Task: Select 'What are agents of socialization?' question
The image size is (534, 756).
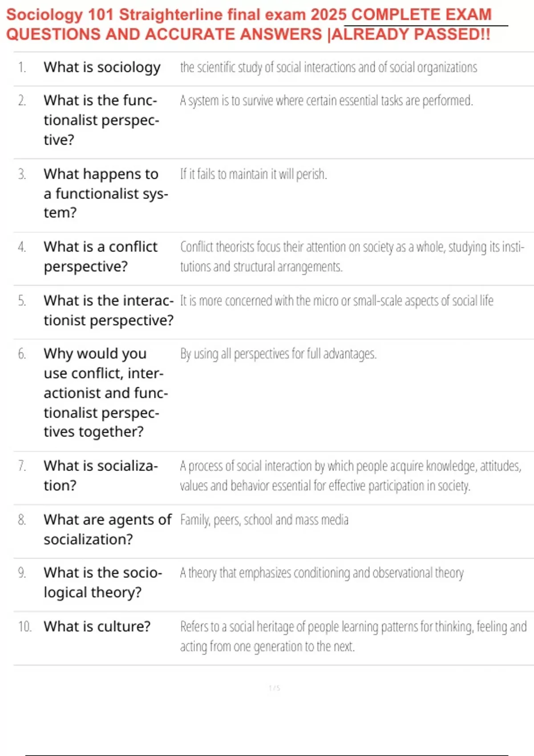Action: pos(107,529)
